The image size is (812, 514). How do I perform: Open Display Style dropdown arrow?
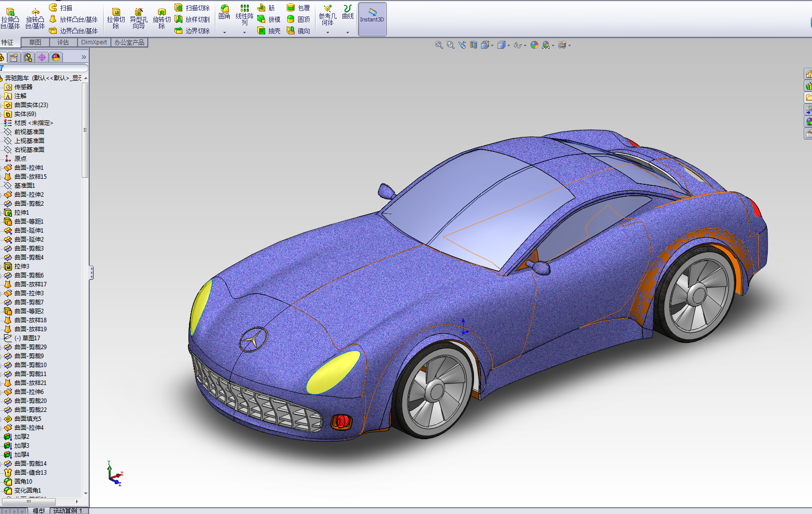pyautogui.click(x=508, y=45)
